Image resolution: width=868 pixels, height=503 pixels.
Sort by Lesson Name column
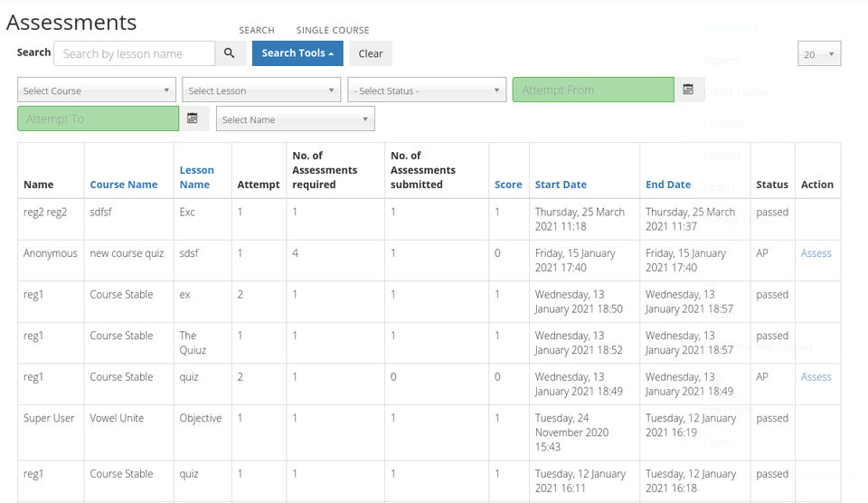pyautogui.click(x=196, y=177)
